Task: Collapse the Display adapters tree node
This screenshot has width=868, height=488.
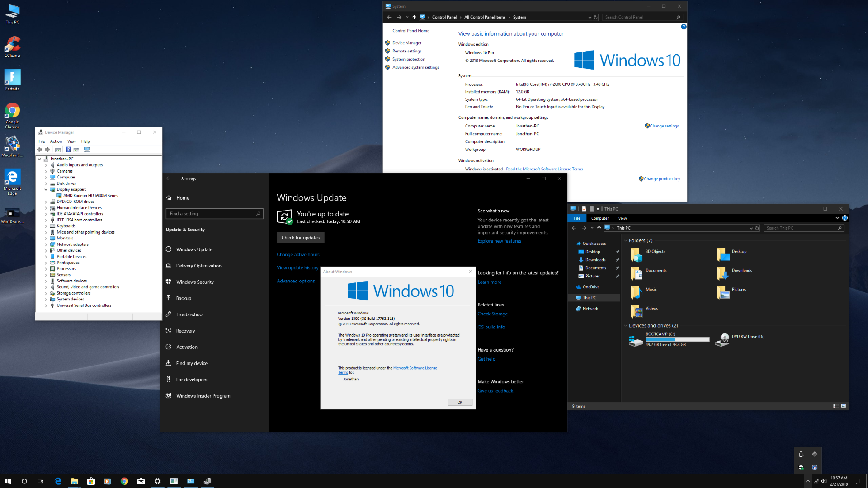Action: (46, 190)
